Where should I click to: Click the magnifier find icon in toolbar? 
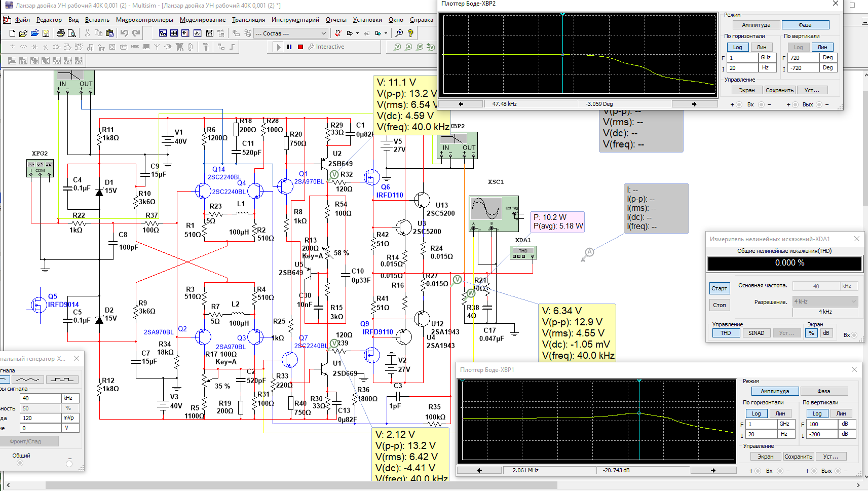pyautogui.click(x=399, y=33)
